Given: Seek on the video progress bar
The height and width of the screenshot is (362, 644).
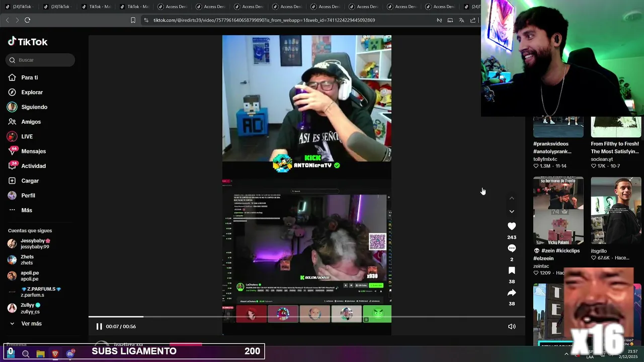Looking at the screenshot, I should (307, 317).
